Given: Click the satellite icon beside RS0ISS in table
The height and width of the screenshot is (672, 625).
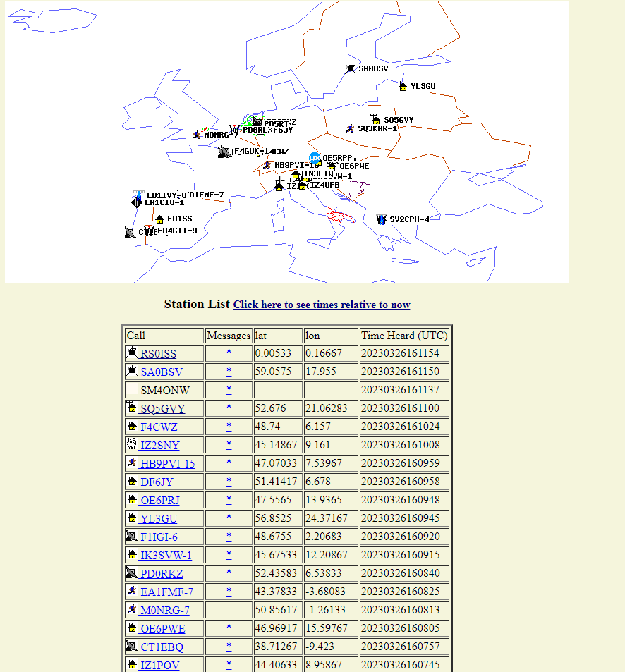Looking at the screenshot, I should (x=132, y=353).
